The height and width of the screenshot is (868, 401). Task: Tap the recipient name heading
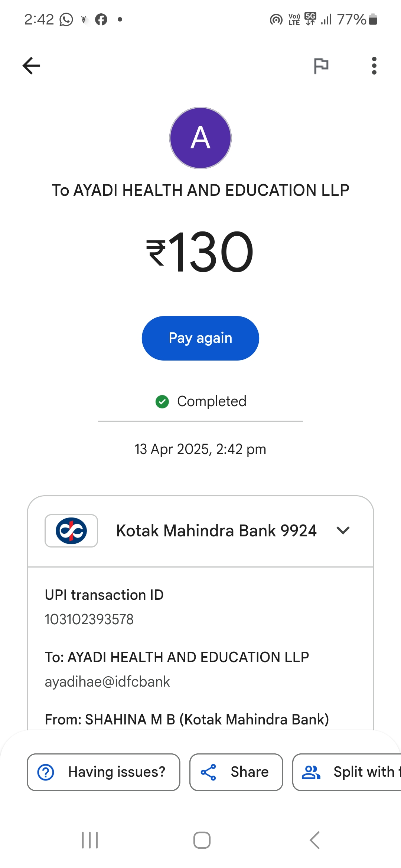tap(200, 190)
